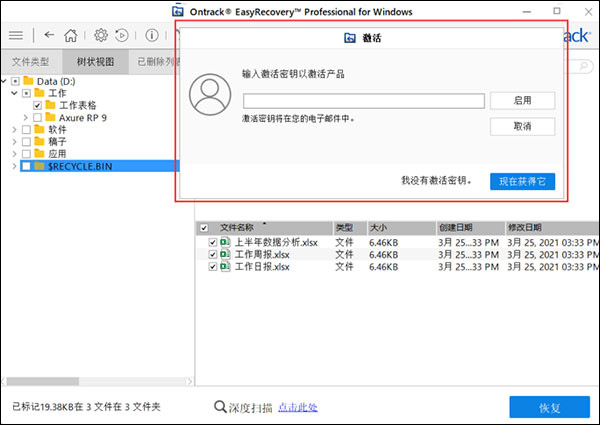Select file row 工作日报.xlsx

coord(398,267)
